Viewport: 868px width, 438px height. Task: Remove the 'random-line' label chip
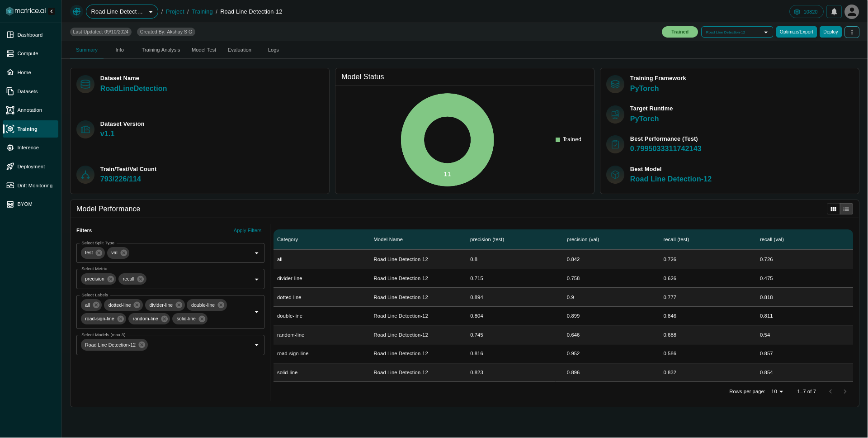(x=165, y=319)
